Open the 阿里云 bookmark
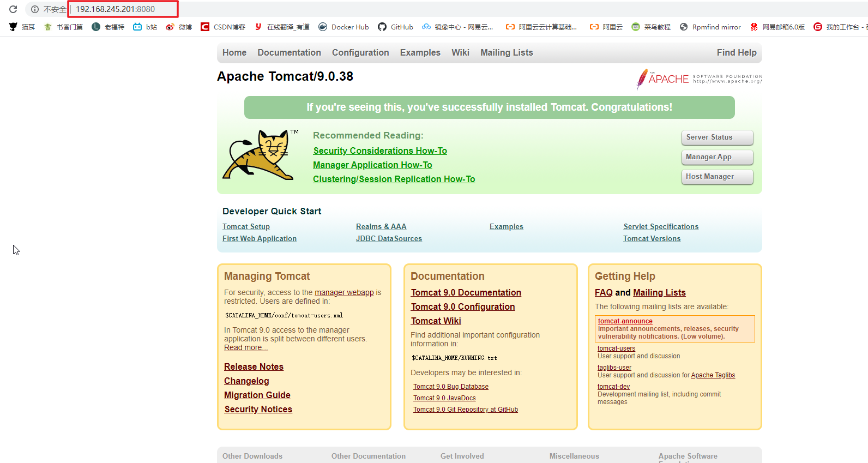Viewport: 868px width, 463px height. pos(606,27)
